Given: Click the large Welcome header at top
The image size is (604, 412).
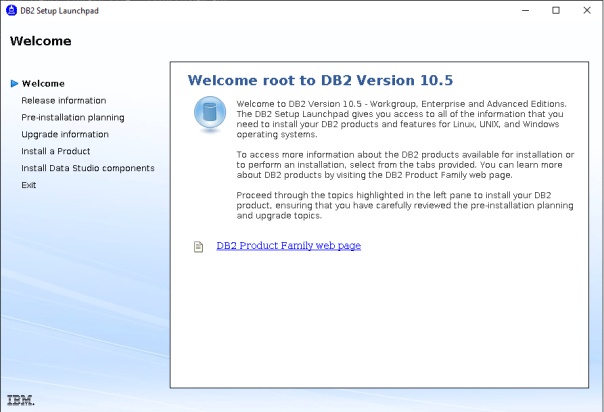Looking at the screenshot, I should click(x=40, y=42).
